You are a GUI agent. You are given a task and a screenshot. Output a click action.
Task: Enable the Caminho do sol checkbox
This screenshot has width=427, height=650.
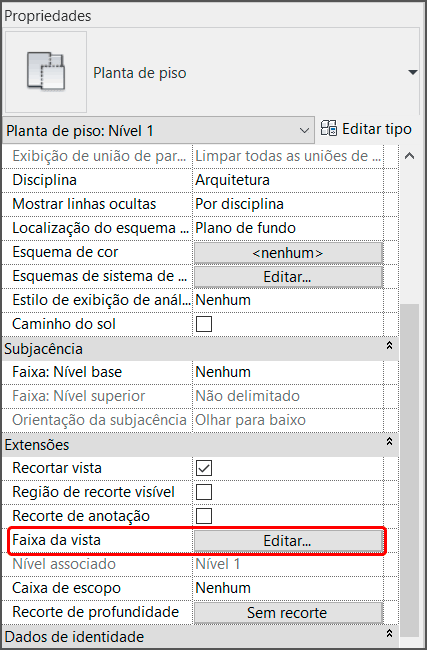click(x=204, y=324)
